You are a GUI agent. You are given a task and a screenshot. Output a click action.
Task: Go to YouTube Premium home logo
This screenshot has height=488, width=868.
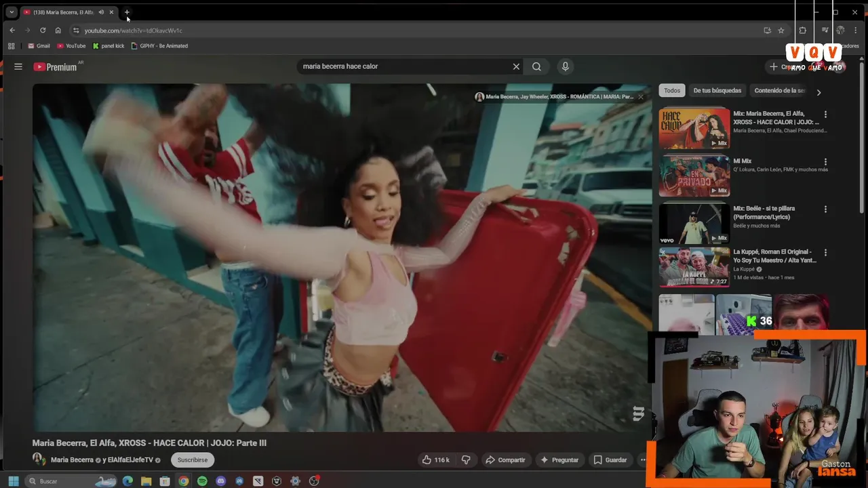55,66
